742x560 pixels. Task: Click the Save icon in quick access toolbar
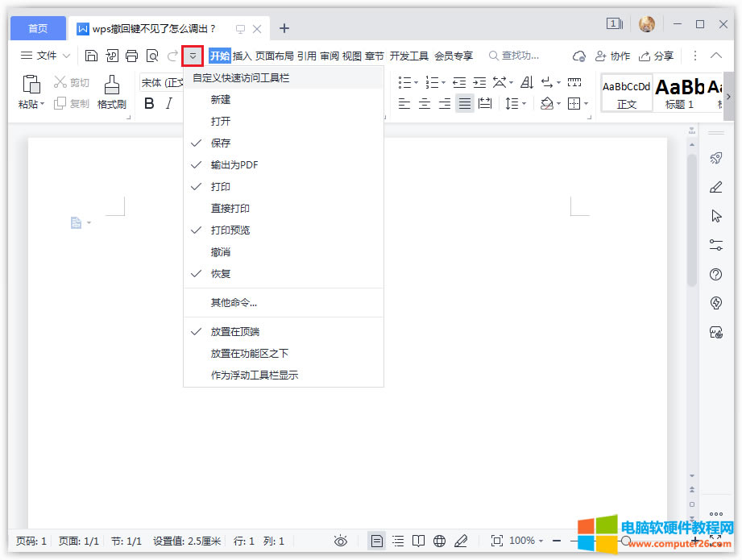(91, 56)
